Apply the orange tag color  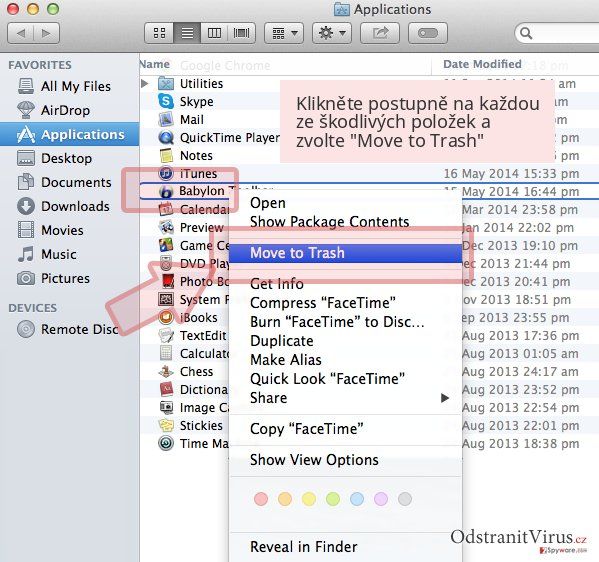tap(285, 499)
